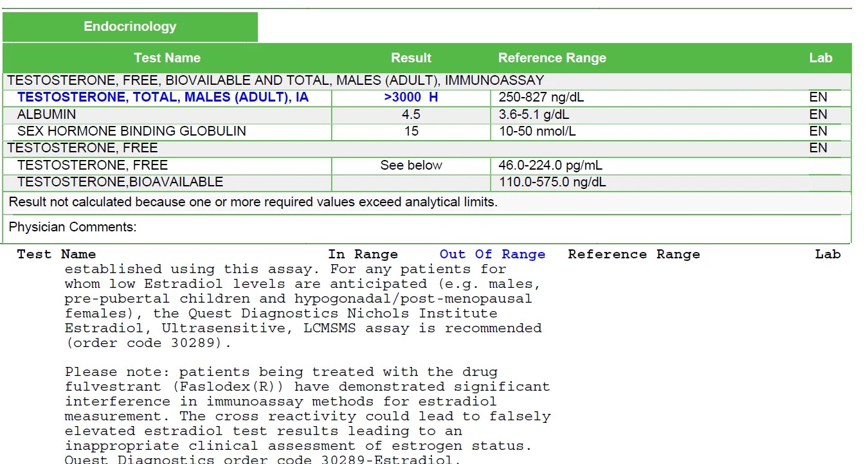868x464 pixels.
Task: Click the Out Of Range column label
Action: pyautogui.click(x=493, y=254)
